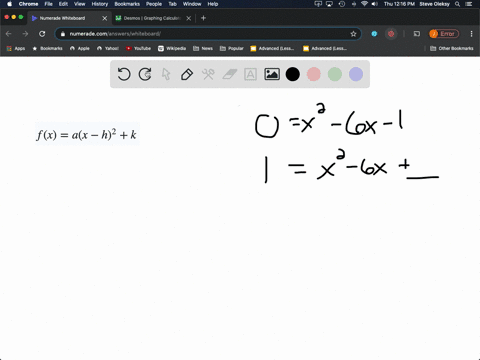The width and height of the screenshot is (480, 360).
Task: Open Chrome's three-dot menu
Action: (x=471, y=34)
